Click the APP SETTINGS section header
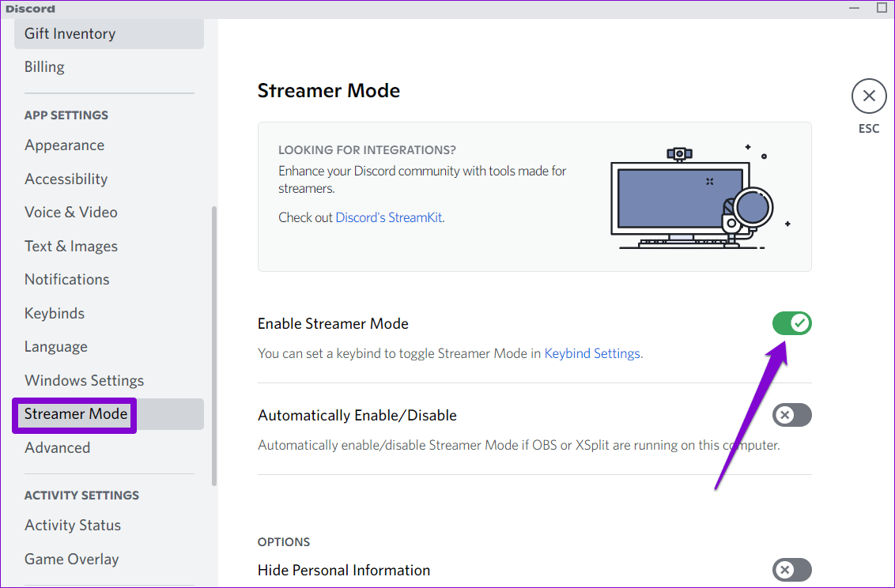Screen dimensions: 895x588 (x=66, y=115)
